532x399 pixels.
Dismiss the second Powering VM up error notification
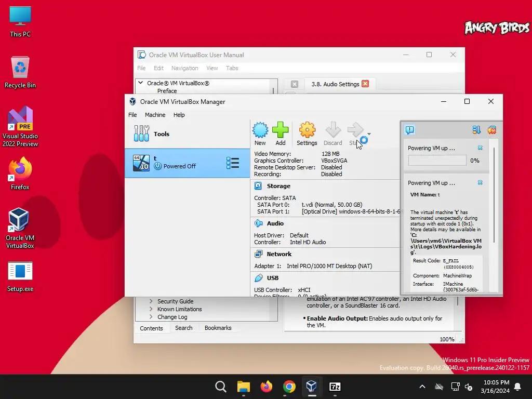point(480,182)
